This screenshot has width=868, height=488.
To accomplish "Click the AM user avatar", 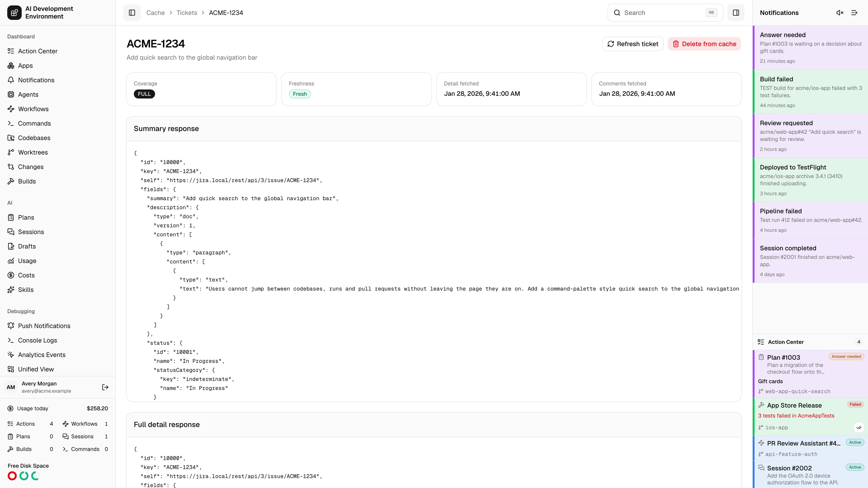I will (x=11, y=387).
